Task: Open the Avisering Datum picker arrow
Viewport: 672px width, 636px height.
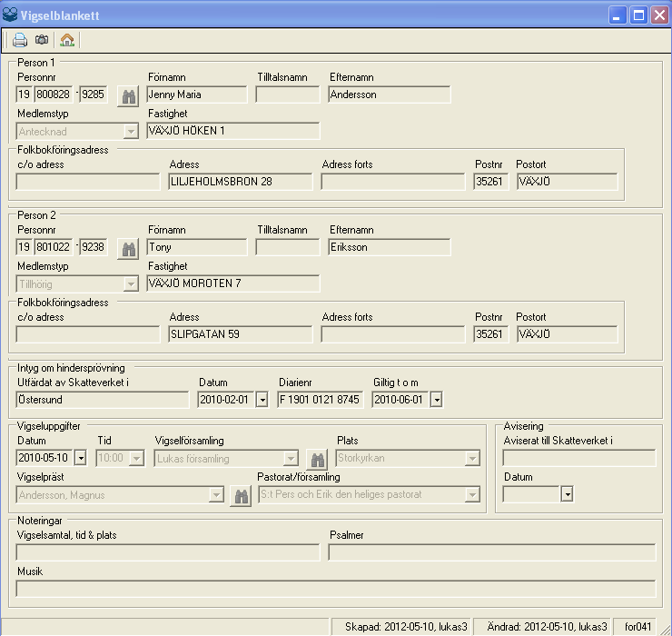Action: click(x=567, y=494)
